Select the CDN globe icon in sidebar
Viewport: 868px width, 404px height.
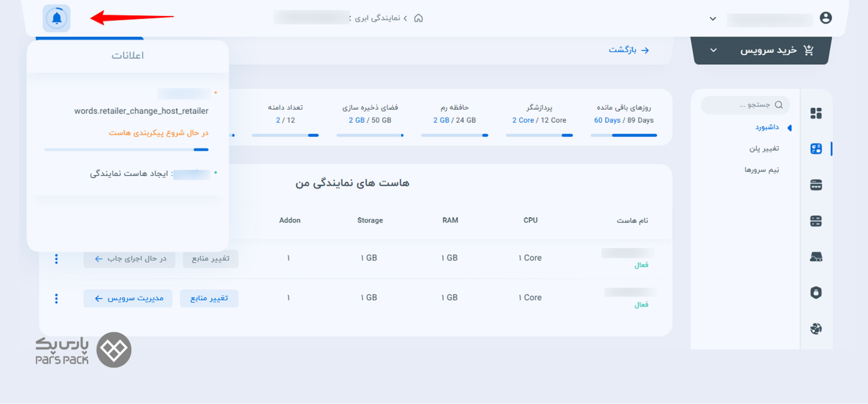pos(816,328)
